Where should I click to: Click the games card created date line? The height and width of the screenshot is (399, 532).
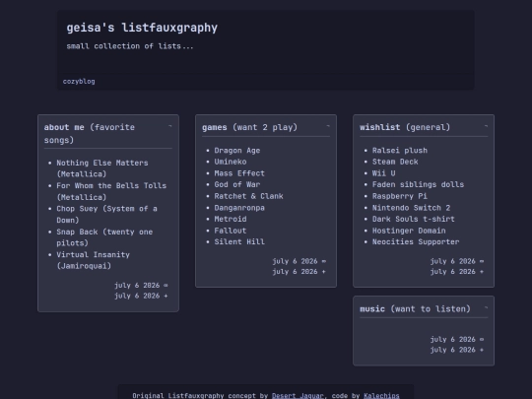pyautogui.click(x=299, y=272)
